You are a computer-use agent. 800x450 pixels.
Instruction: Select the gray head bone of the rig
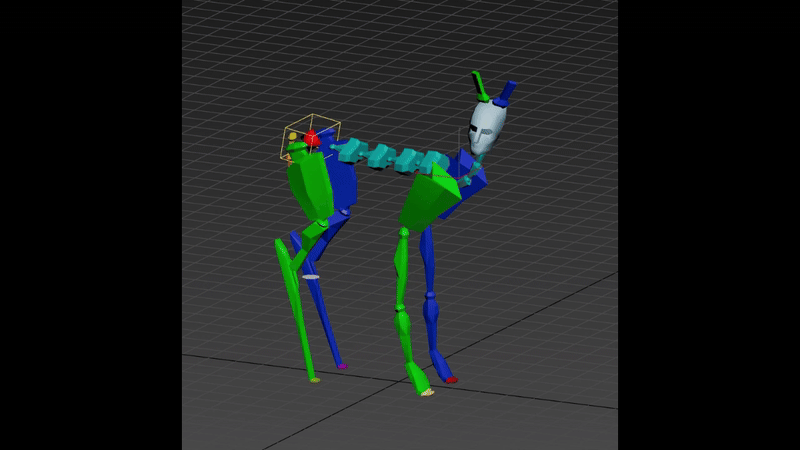click(x=488, y=127)
